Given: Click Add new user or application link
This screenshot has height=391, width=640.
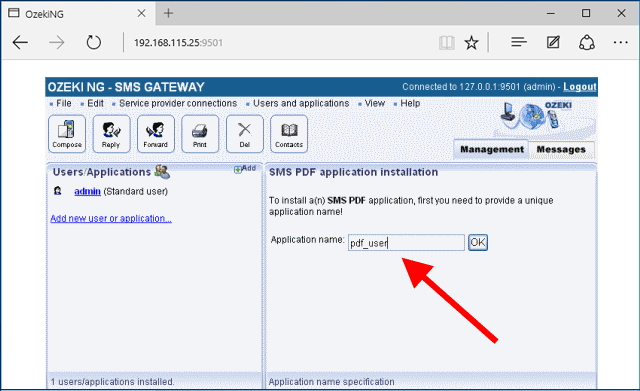Looking at the screenshot, I should tap(111, 218).
